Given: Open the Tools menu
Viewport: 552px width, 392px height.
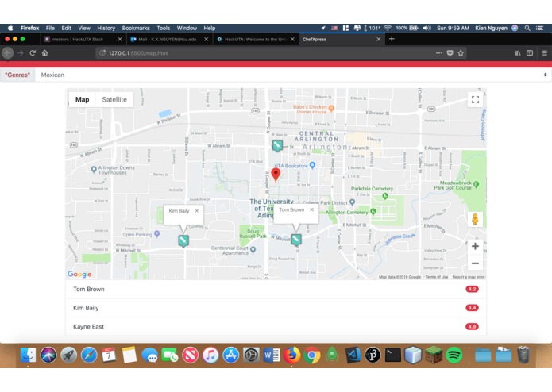Looking at the screenshot, I should pos(164,28).
